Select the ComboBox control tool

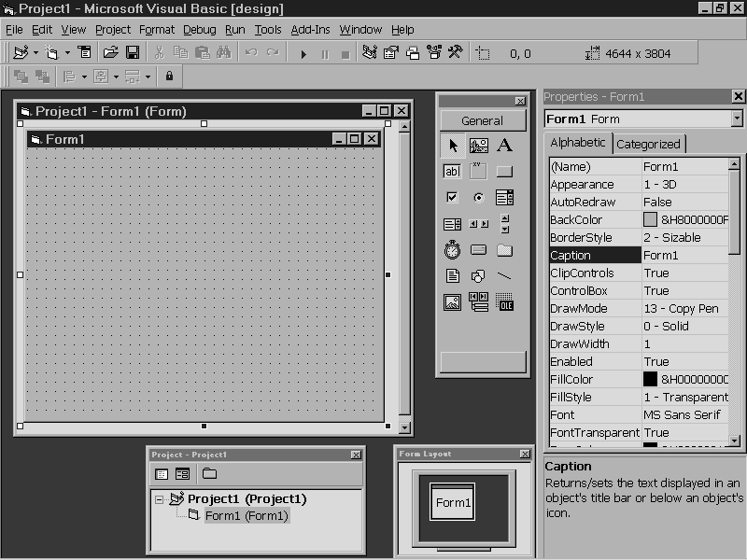(x=504, y=197)
